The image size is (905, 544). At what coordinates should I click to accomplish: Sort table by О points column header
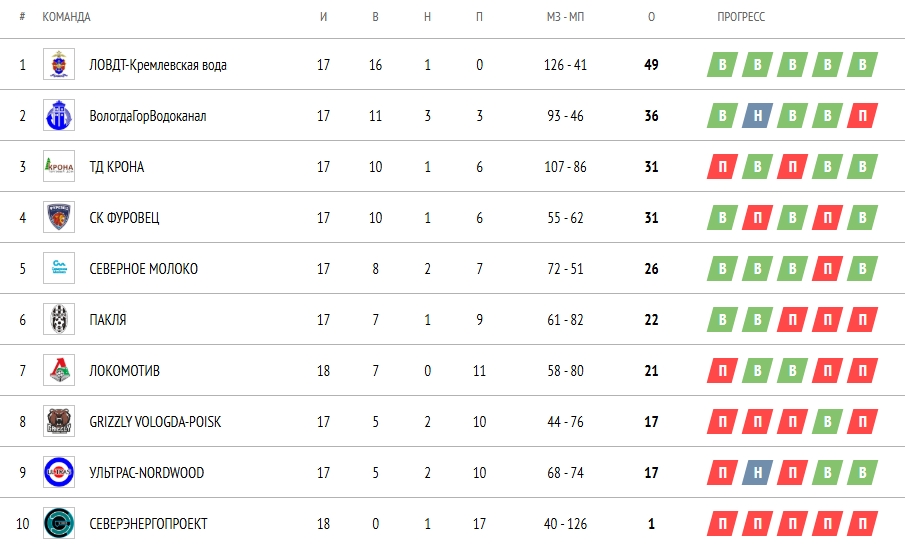(x=652, y=17)
